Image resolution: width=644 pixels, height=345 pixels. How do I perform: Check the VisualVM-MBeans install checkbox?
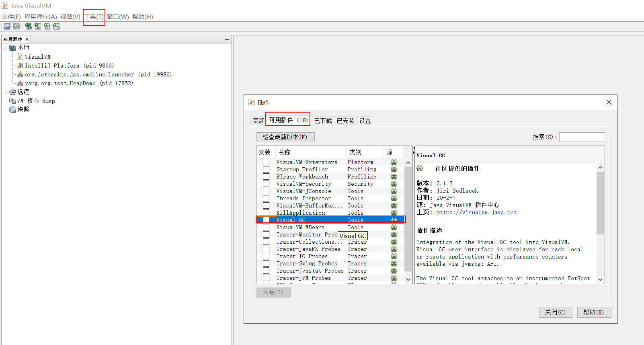coord(266,227)
